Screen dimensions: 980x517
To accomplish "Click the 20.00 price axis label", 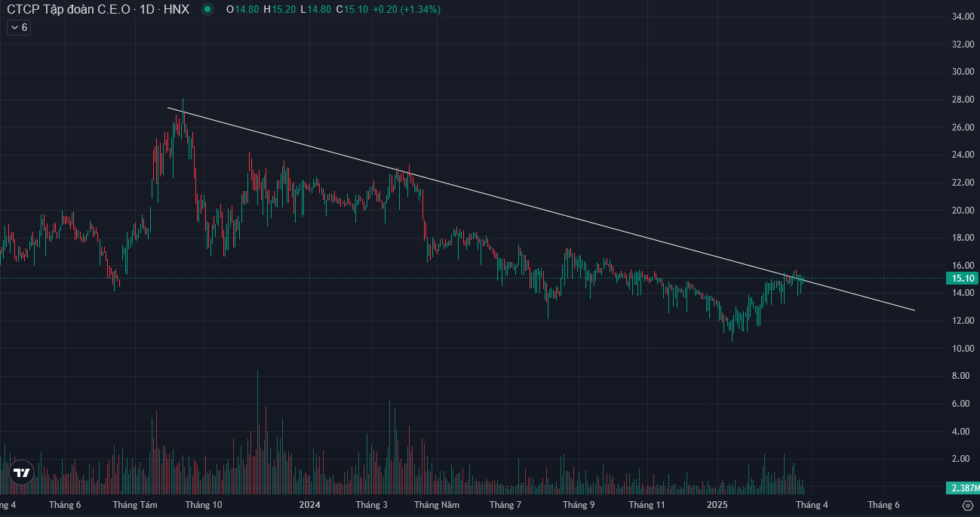I will coord(963,211).
